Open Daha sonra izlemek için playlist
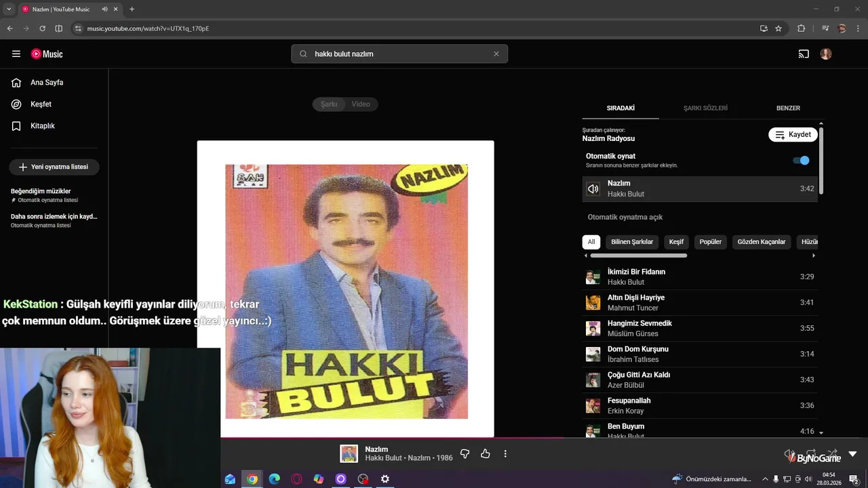Viewport: 868px width, 488px height. click(54, 220)
